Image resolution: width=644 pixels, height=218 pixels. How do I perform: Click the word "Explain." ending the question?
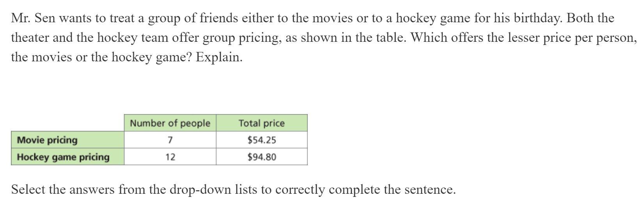[219, 57]
